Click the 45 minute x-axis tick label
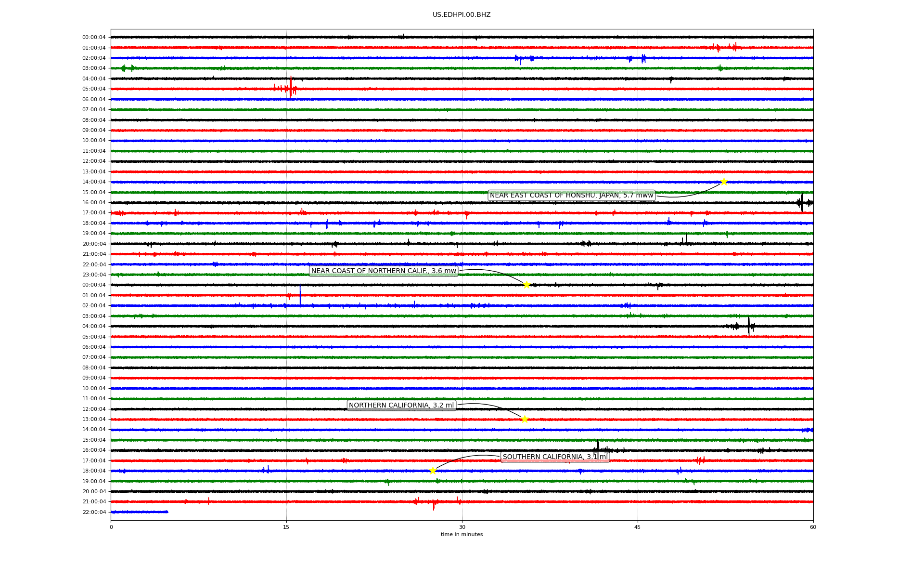Screen dimensions: 924x578 (638, 527)
